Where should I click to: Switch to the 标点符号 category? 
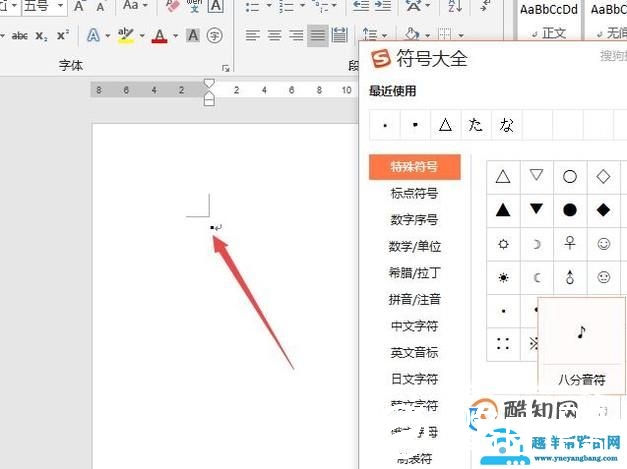[414, 194]
